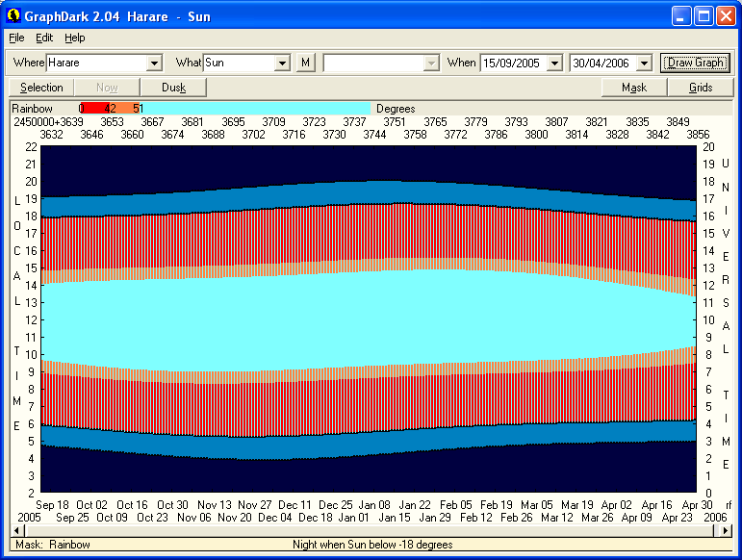Expand the Where location dropdown
The width and height of the screenshot is (742, 560).
pyautogui.click(x=154, y=63)
